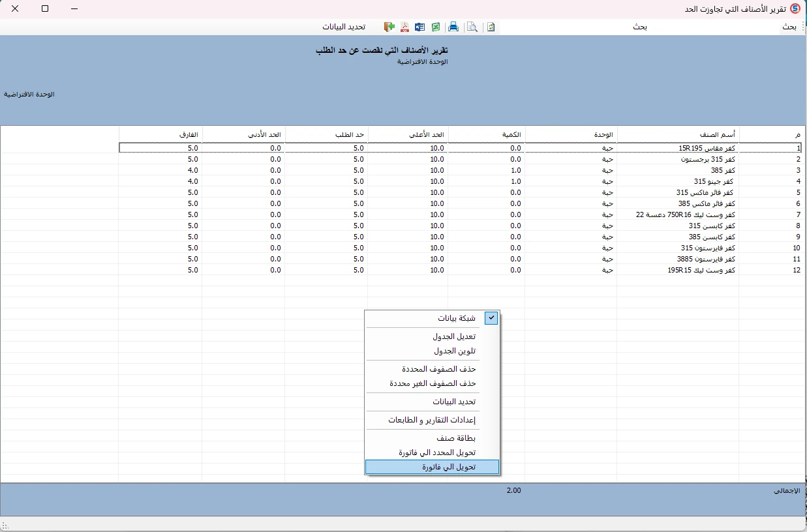Click the 'الكمية' column header
807x532 pixels.
[487, 134]
